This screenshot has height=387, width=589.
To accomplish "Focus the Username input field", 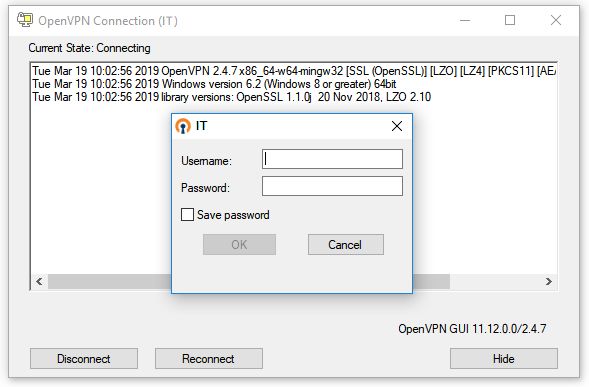I will (x=332, y=159).
